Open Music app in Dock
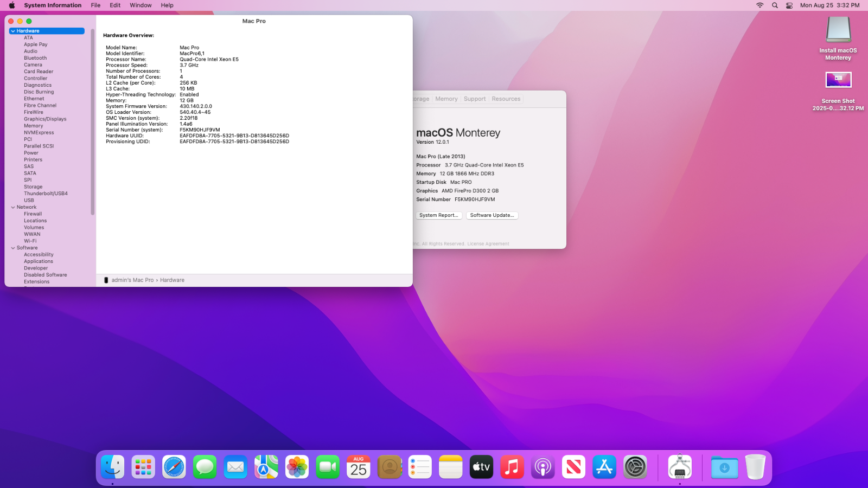Screen dimensions: 868x488 point(512,467)
